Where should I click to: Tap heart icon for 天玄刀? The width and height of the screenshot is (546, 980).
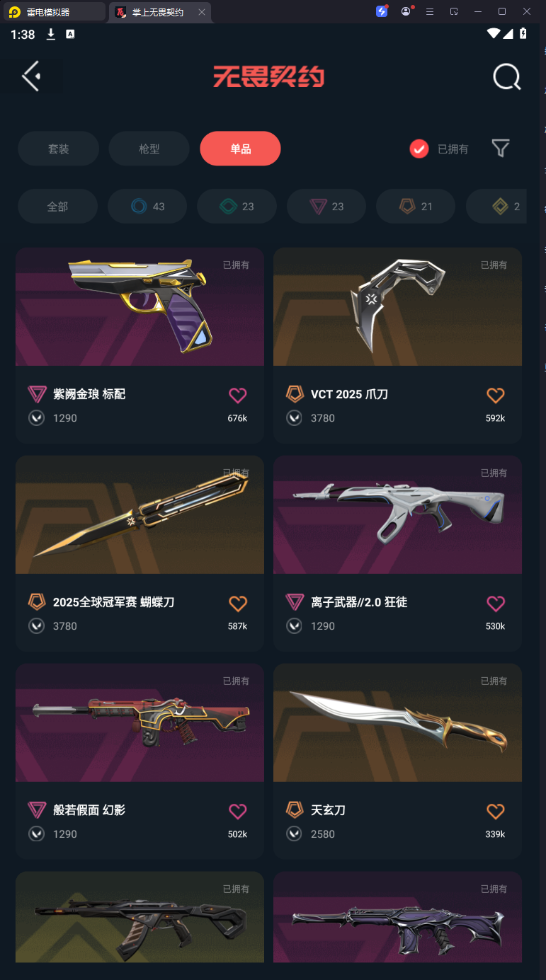tap(496, 812)
